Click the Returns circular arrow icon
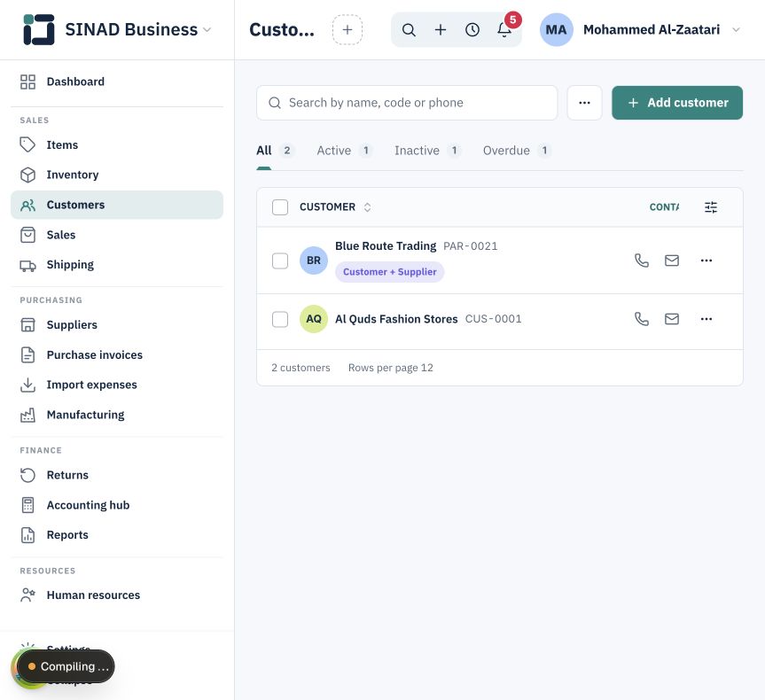This screenshot has height=700, width=765. [x=27, y=475]
